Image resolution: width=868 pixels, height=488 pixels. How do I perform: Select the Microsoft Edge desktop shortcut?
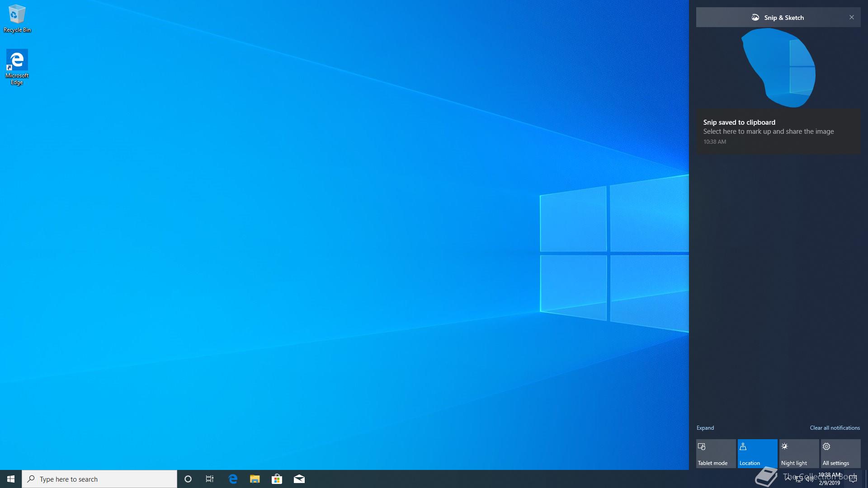coord(17,67)
